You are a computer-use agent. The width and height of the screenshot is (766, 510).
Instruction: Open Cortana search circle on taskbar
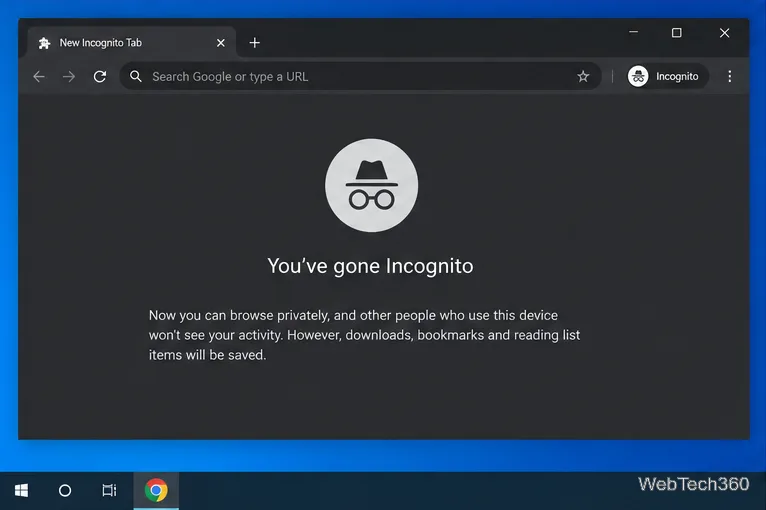[x=65, y=490]
